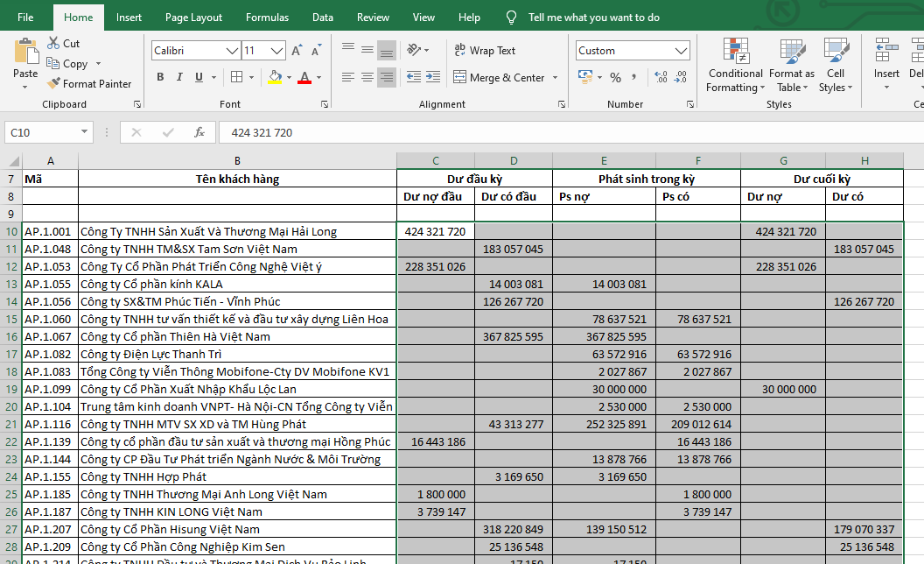Click the Percent Style icon
The height and width of the screenshot is (564, 924).
[x=615, y=77]
